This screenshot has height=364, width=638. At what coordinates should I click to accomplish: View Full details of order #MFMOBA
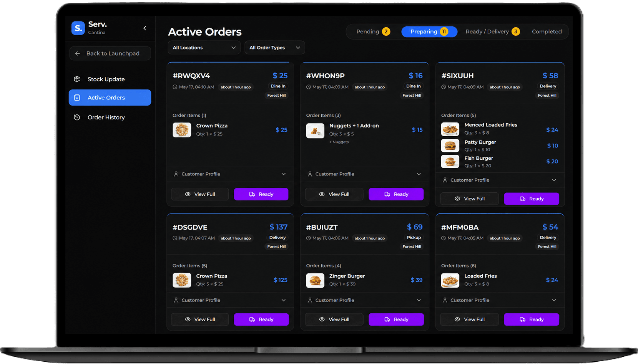469,319
